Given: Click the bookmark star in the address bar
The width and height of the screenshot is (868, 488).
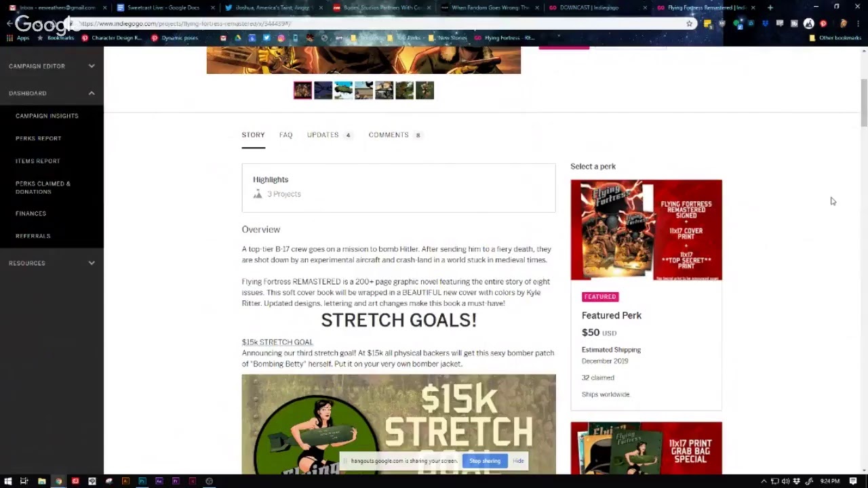Looking at the screenshot, I should [690, 24].
